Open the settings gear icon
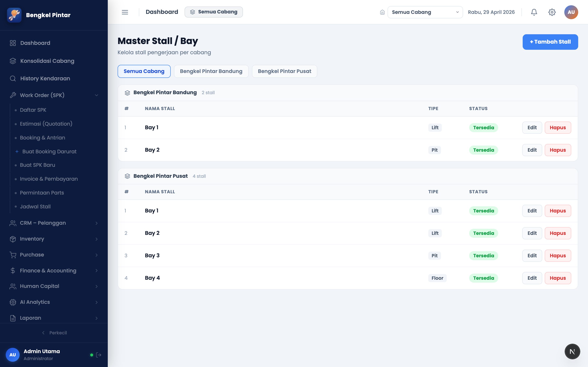The height and width of the screenshot is (367, 588). click(552, 12)
